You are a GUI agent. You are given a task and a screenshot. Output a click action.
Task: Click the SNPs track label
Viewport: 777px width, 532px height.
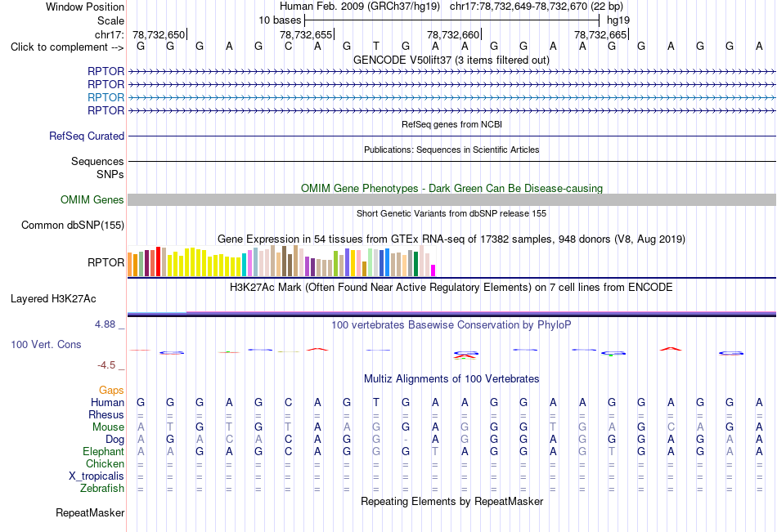[110, 174]
